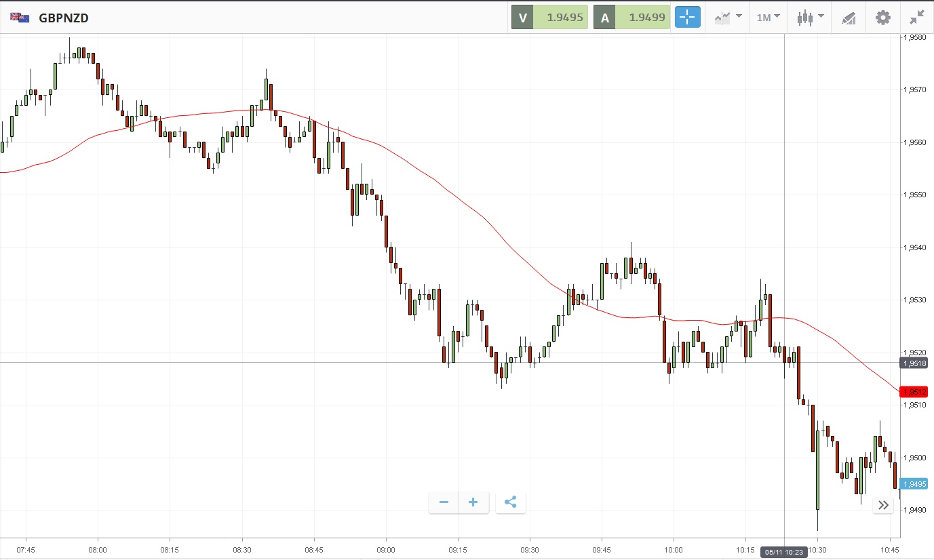Share the chart

[x=511, y=502]
